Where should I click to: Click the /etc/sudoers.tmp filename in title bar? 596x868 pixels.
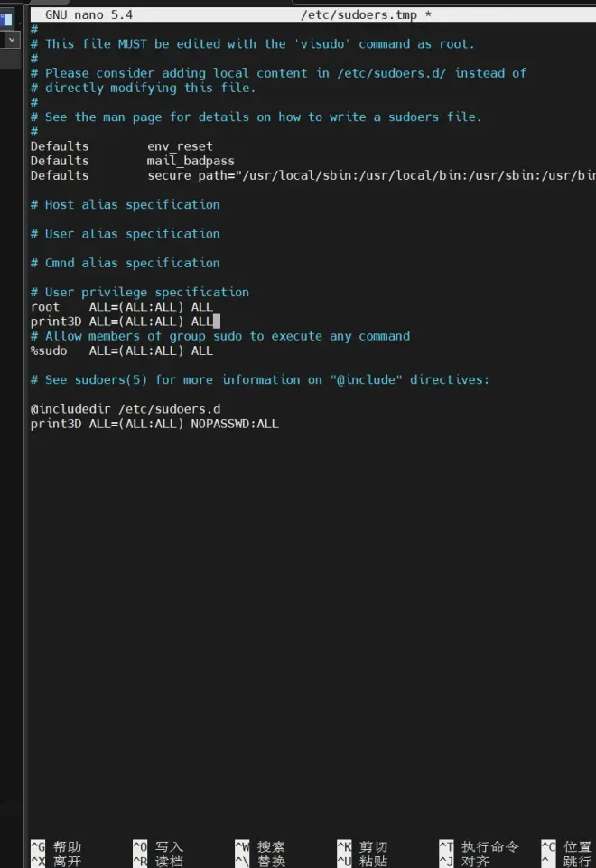coord(359,15)
